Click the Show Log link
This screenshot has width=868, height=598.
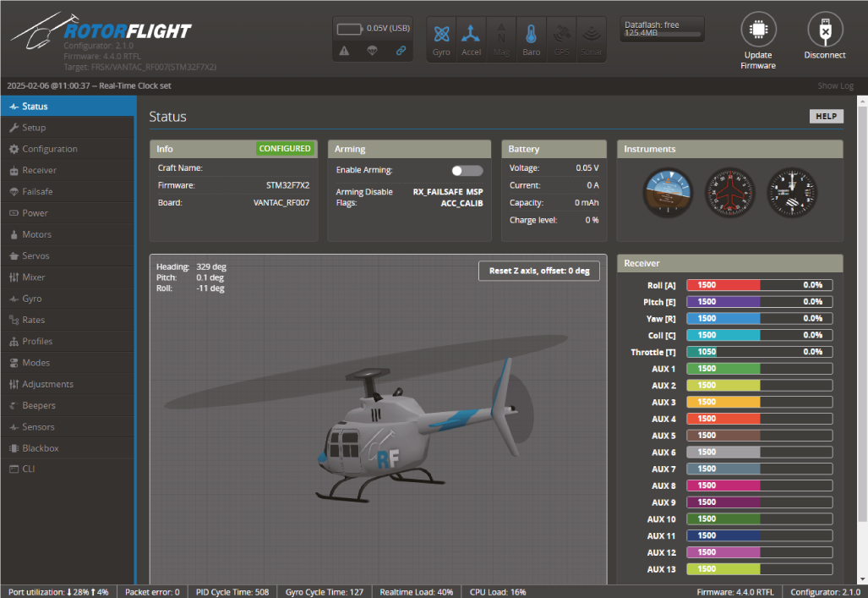(835, 85)
